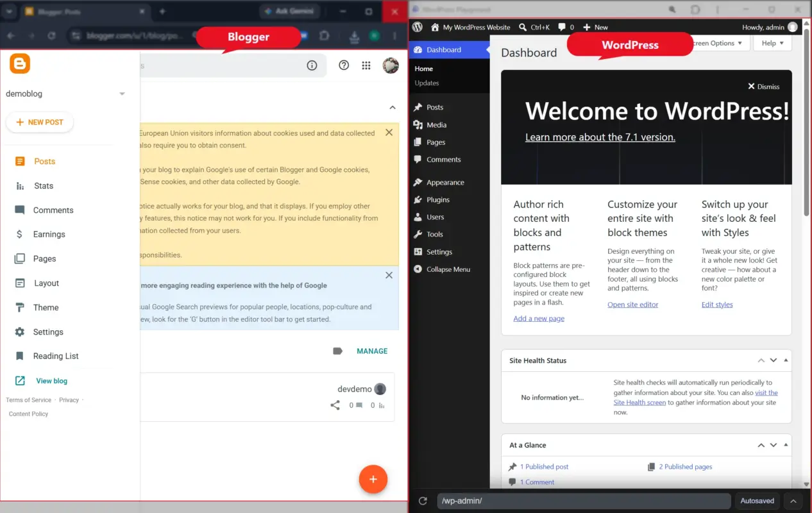Viewport: 812px width, 513px height.
Task: Click View blog link in Blogger
Action: pyautogui.click(x=51, y=381)
